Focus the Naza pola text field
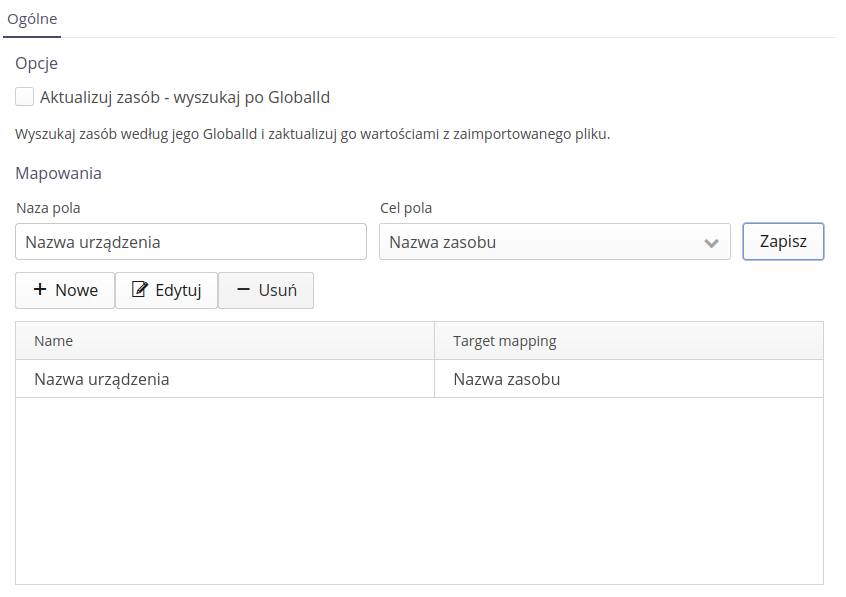This screenshot has height=597, width=846. (x=191, y=242)
